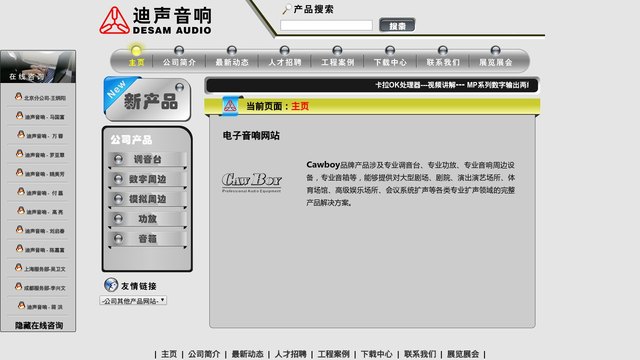The image size is (640, 360).
Task: Open 主页 in the top navigation bar
Action: 136,62
